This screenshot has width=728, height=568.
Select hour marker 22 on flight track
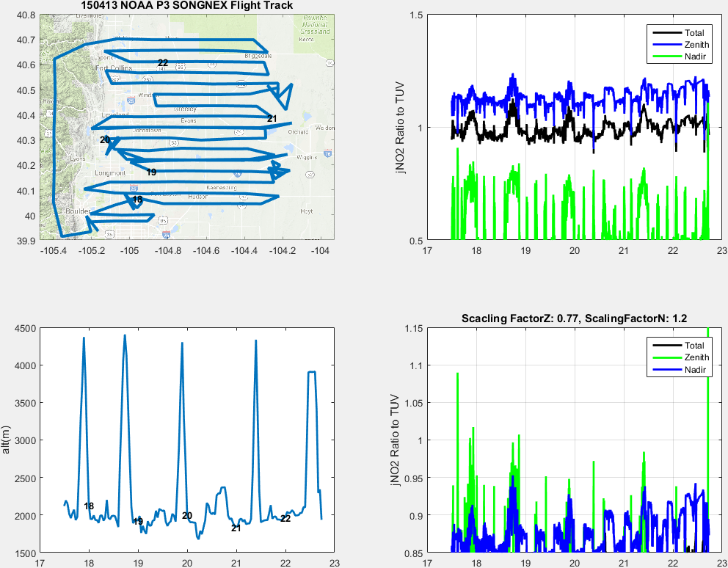163,63
